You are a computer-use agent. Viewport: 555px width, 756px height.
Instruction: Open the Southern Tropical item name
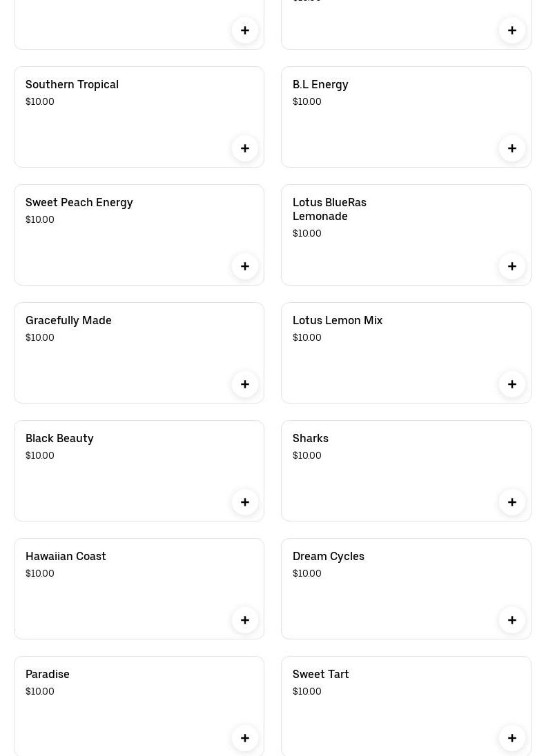(72, 84)
